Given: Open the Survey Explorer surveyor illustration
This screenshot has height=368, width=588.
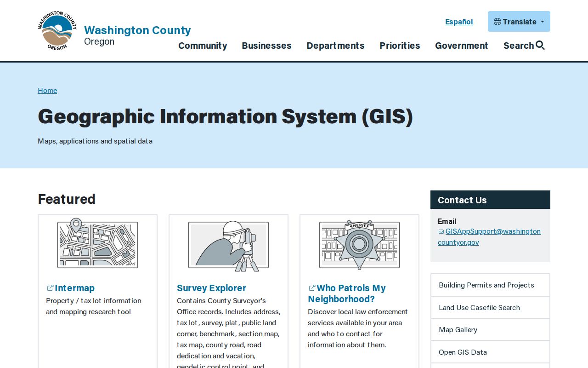Looking at the screenshot, I should tap(228, 246).
